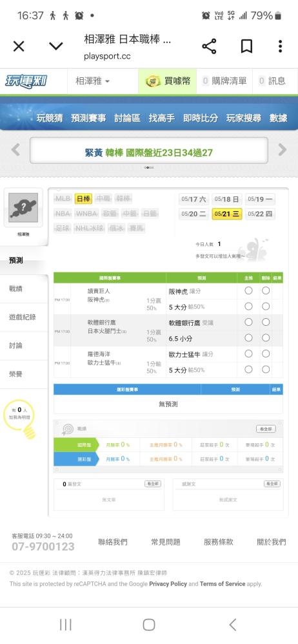Select the NBA league filter
This screenshot has width=298, height=644.
(63, 214)
